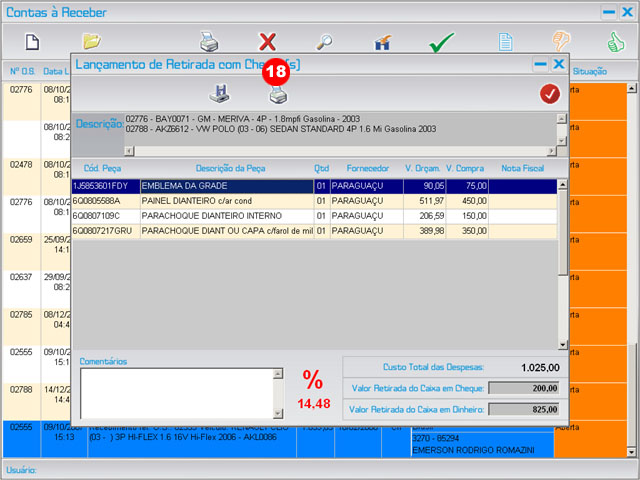Click the Qtd column header
The height and width of the screenshot is (480, 640).
tap(321, 168)
